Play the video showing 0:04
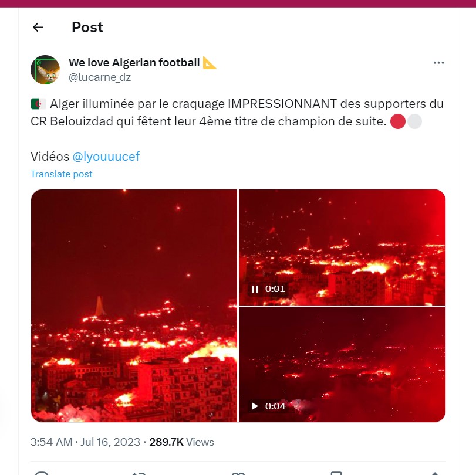Viewport: 476px width, 475px height. tap(255, 406)
